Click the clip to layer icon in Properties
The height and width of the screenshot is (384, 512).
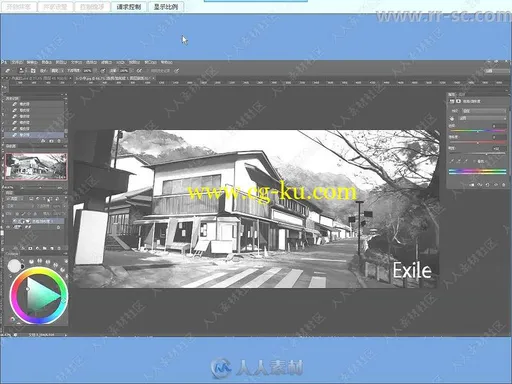472,185
